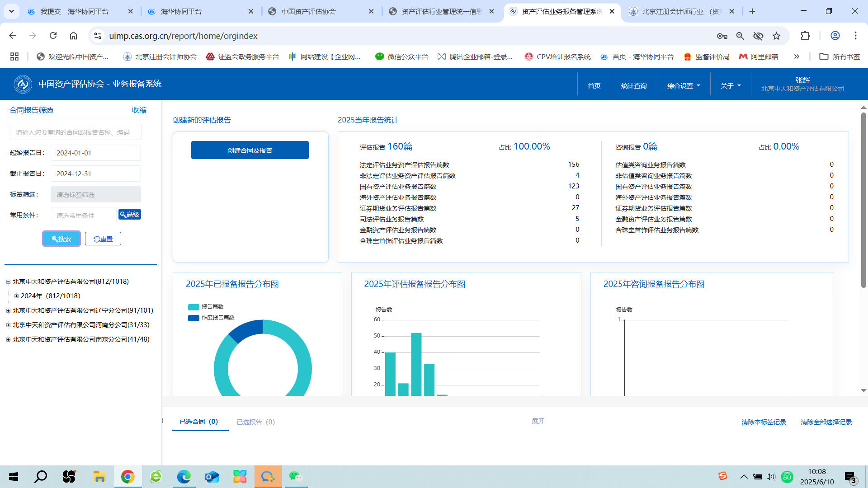
Task: Open the 关于 dropdown menu
Action: pyautogui.click(x=730, y=86)
